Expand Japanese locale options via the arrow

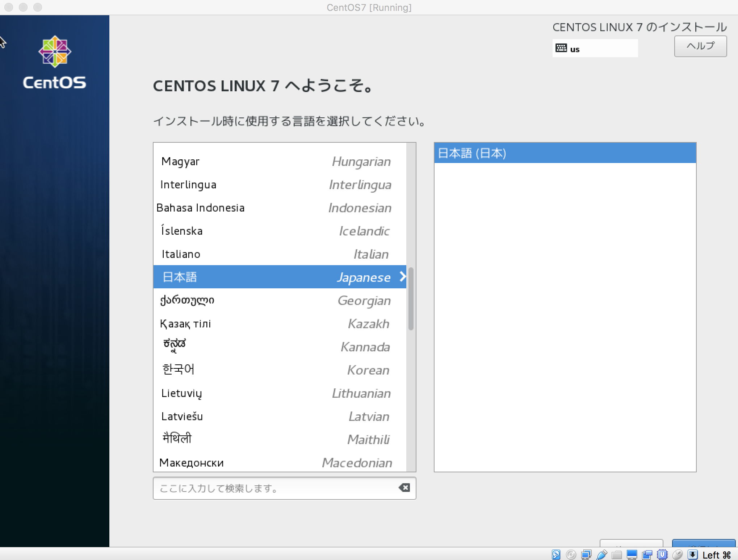tap(403, 277)
